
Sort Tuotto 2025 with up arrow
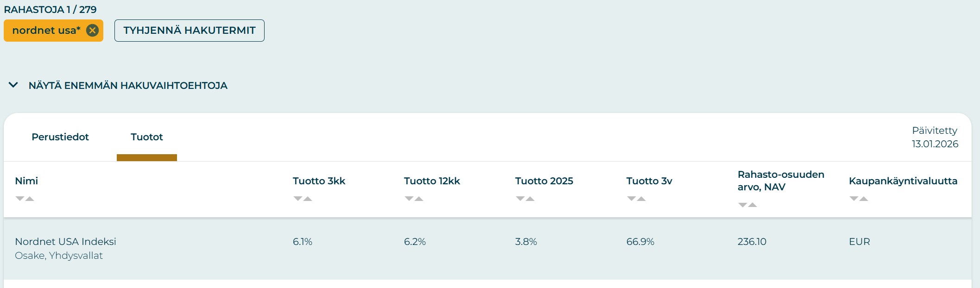pyautogui.click(x=530, y=199)
